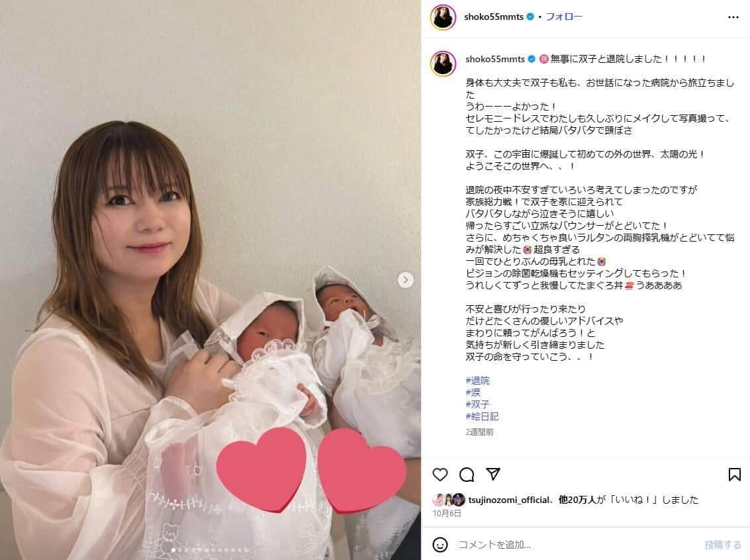Open shoko55mmts avatar beside caption
750x560 pixels.
tap(443, 64)
